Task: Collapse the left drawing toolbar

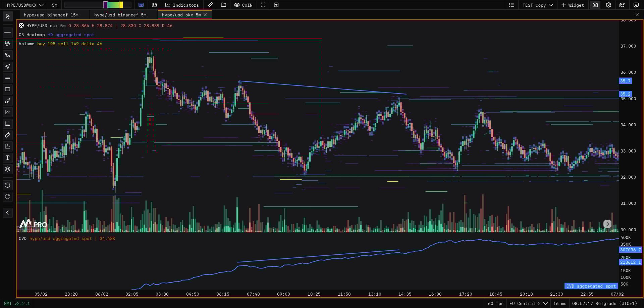Action: pyautogui.click(x=7, y=212)
